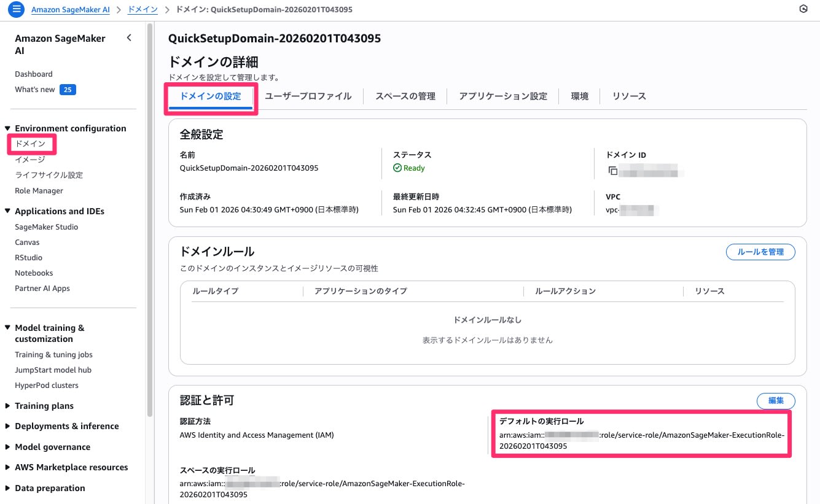
Task: Collapse Model training & customization section
Action: [x=8, y=328]
